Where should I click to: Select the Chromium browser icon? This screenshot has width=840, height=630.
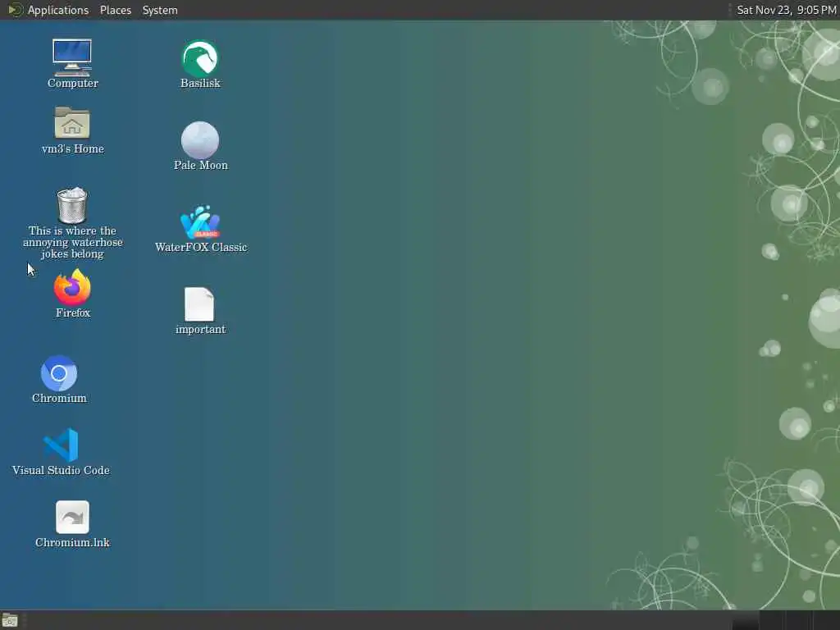click(x=59, y=373)
